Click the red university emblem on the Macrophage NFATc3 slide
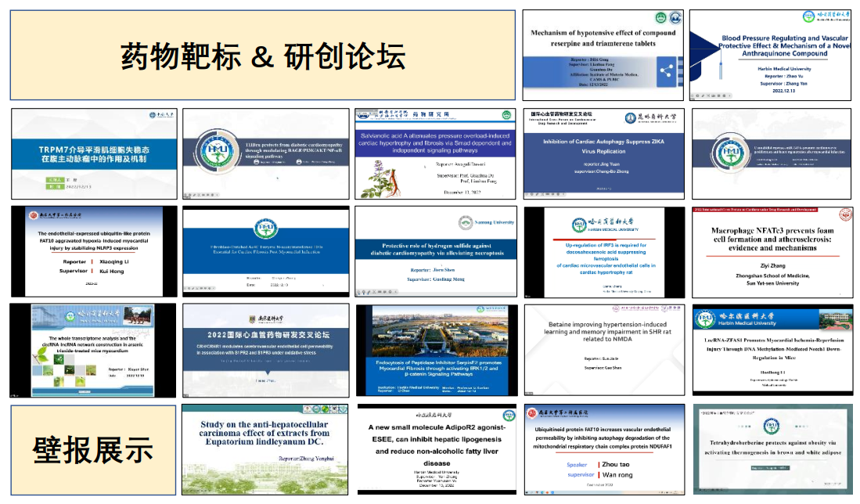Viewport: 860px width, 504px height. coord(844,214)
